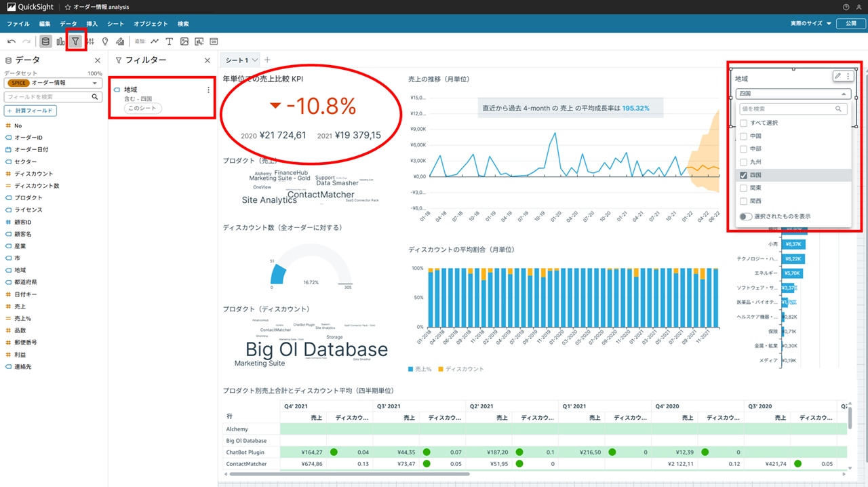Select the 地域 filter entry
This screenshot has width=868, height=487.
162,98
